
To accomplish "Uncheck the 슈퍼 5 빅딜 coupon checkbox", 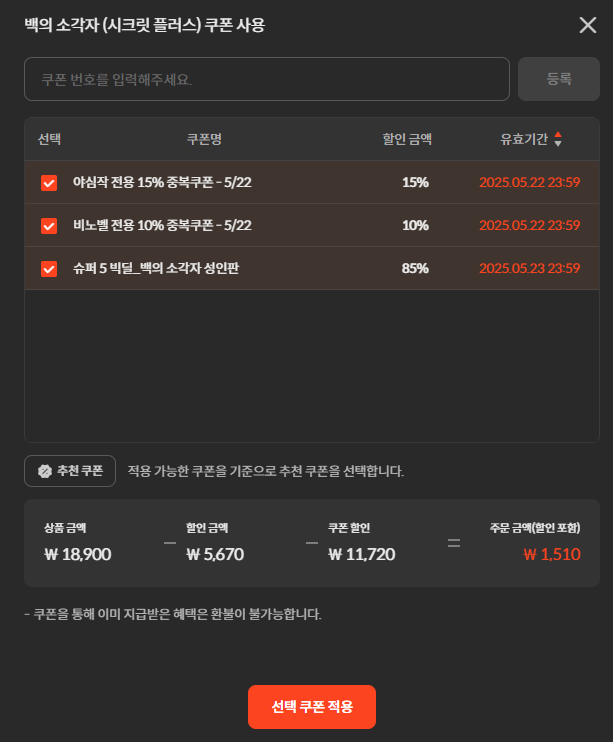I will point(49,269).
